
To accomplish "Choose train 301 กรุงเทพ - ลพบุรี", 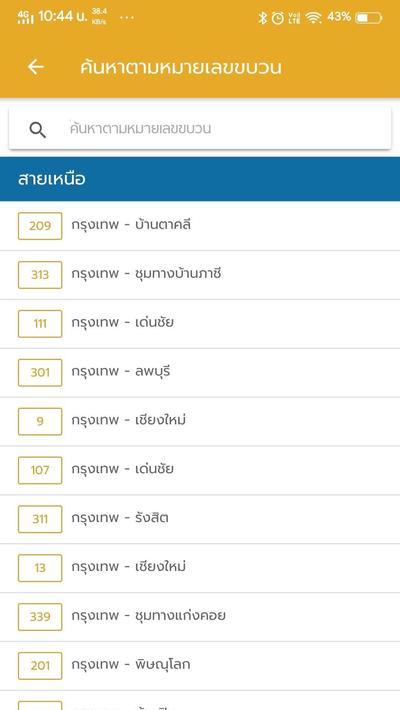I will [200, 372].
